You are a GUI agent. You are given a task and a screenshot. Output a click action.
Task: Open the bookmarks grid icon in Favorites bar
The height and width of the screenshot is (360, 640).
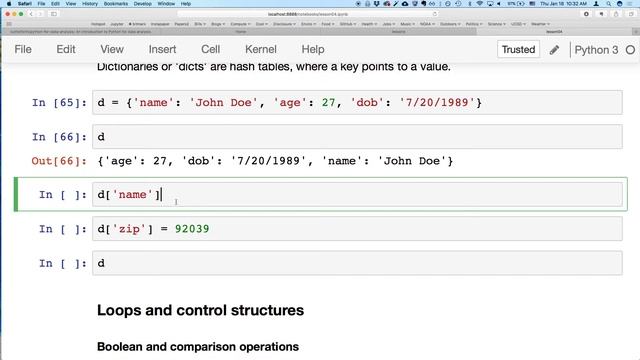9,24
